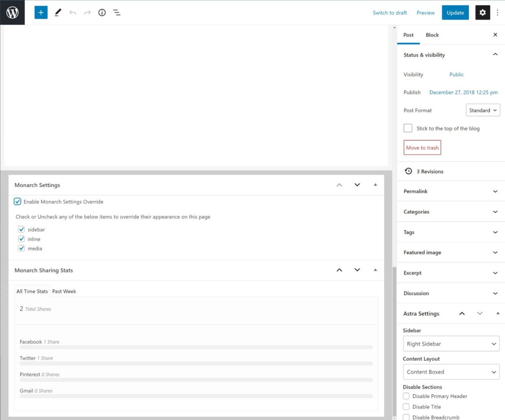
Task: Open the List View icon
Action: (x=116, y=12)
